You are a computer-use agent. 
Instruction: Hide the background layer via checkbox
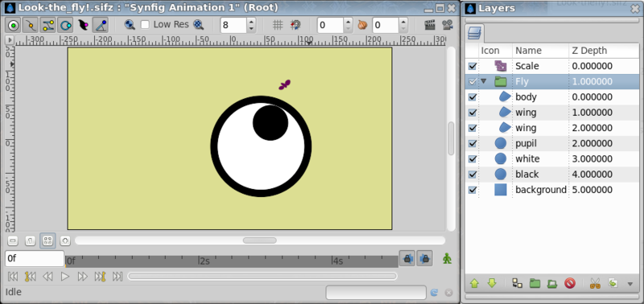click(473, 190)
